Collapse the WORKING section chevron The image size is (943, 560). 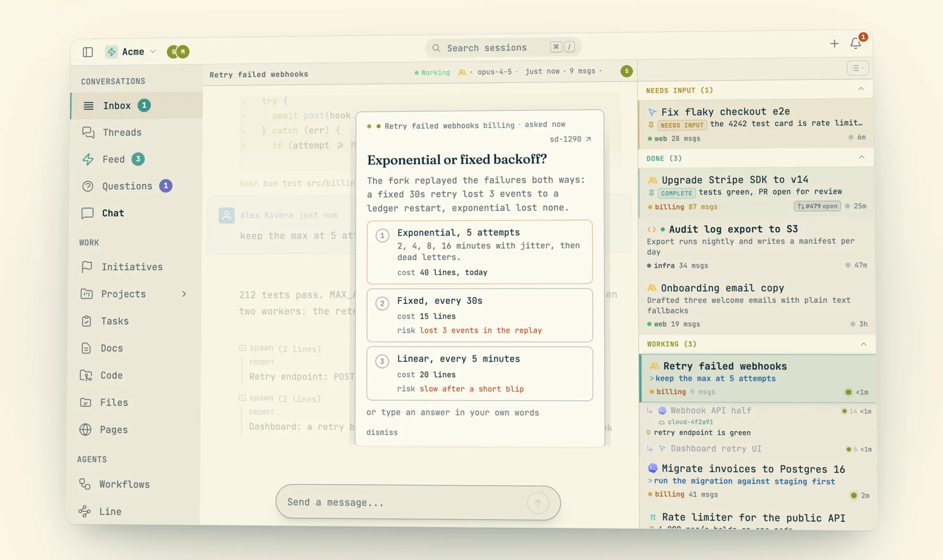pyautogui.click(x=863, y=344)
